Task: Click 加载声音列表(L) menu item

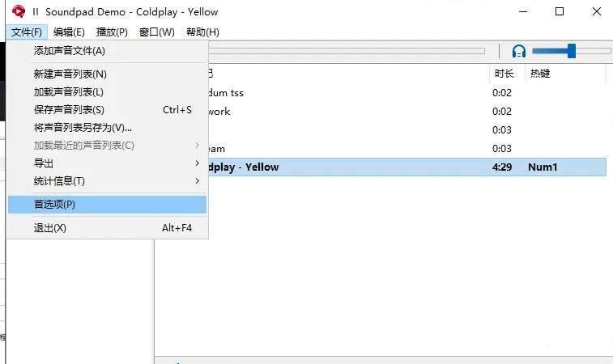Action: tap(69, 92)
